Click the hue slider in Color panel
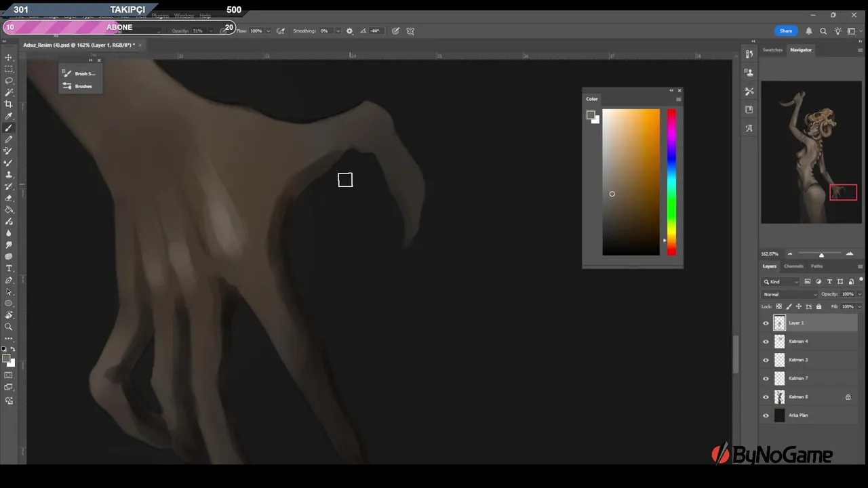This screenshot has height=488, width=868. 671,182
